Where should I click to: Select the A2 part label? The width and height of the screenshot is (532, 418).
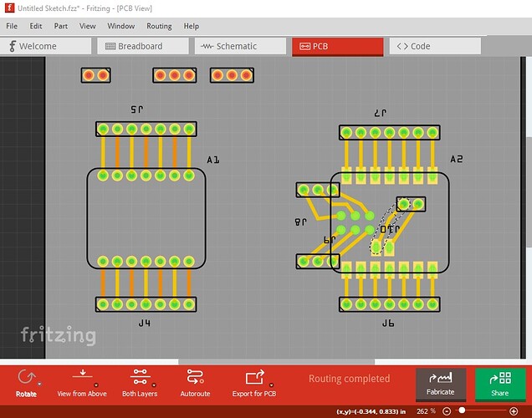457,159
